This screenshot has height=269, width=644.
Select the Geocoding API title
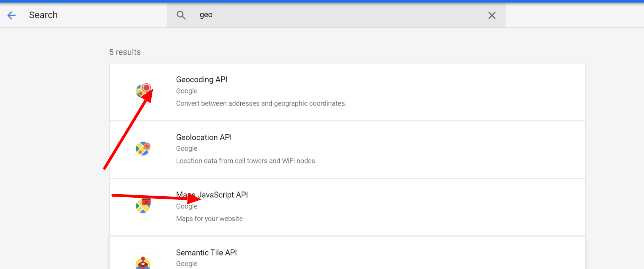click(202, 80)
